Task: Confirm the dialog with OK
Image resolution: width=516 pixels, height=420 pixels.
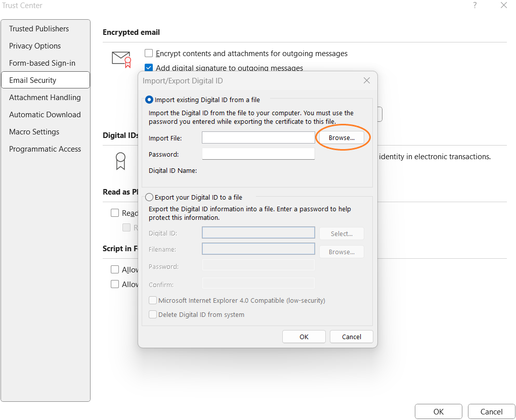Action: pyautogui.click(x=304, y=337)
